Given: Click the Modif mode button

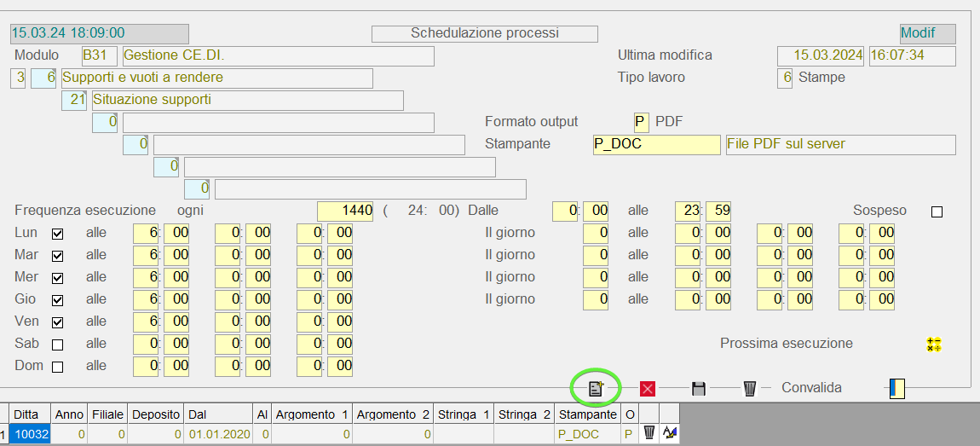Looking at the screenshot, I should click(x=927, y=34).
